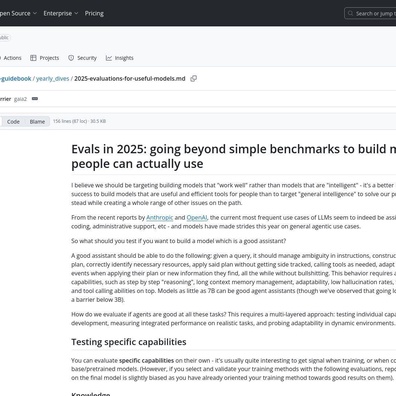Copy file path with the copy icon

point(193,79)
